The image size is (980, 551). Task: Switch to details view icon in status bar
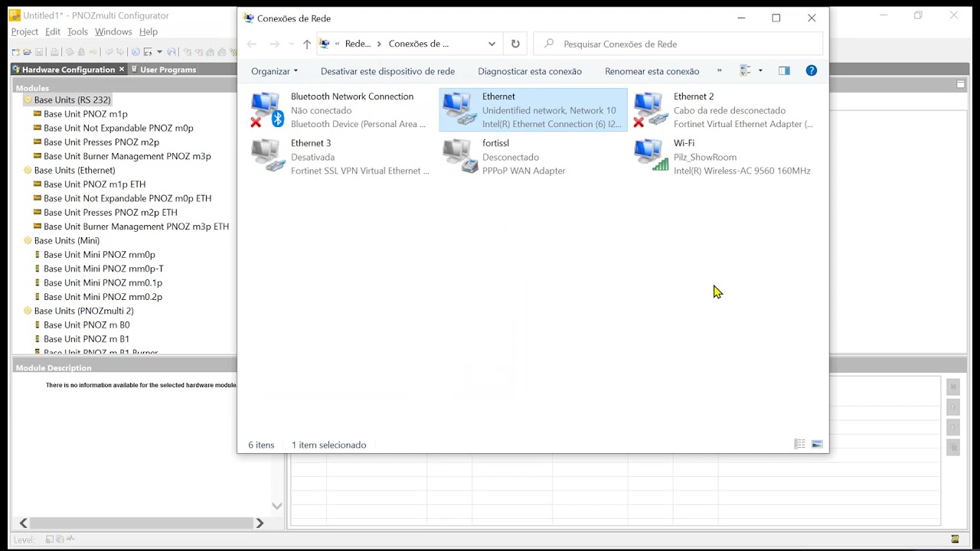pyautogui.click(x=799, y=444)
